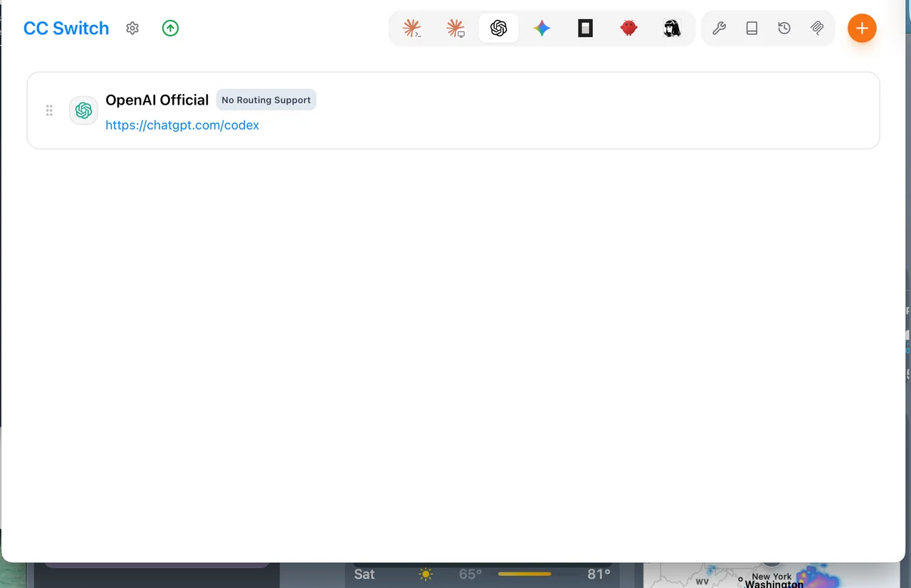Image resolution: width=911 pixels, height=588 pixels.
Task: Click the CC Switch title
Action: (x=66, y=28)
